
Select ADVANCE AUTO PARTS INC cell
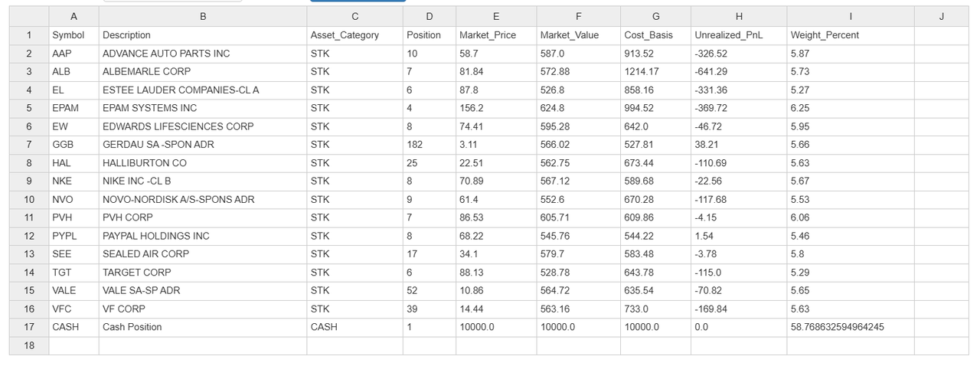(203, 54)
